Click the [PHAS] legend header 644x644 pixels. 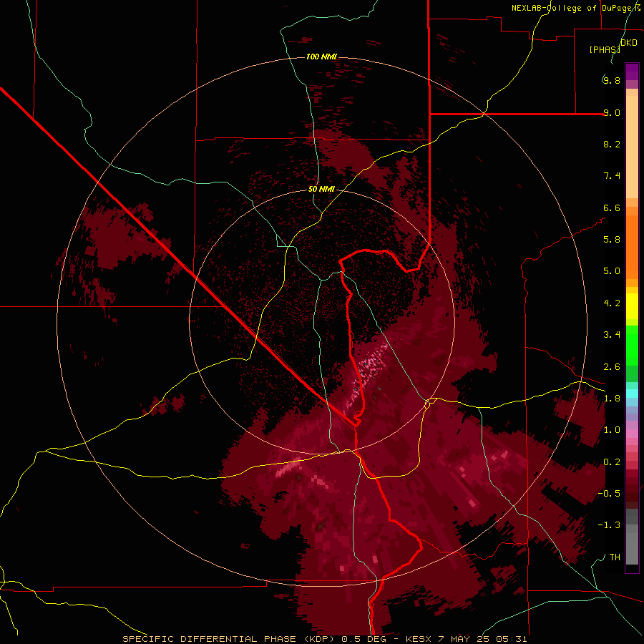tap(605, 49)
